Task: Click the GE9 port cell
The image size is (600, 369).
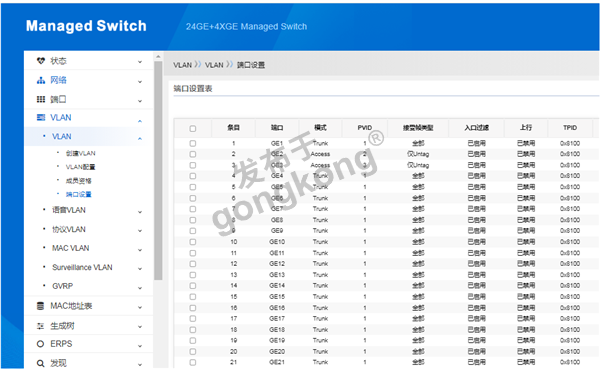Action: (x=277, y=231)
